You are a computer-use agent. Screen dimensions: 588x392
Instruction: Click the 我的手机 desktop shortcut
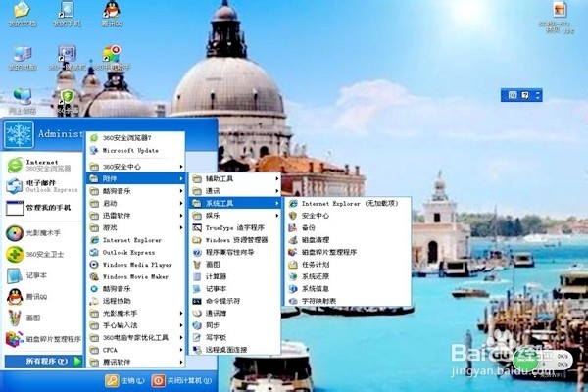(67, 15)
